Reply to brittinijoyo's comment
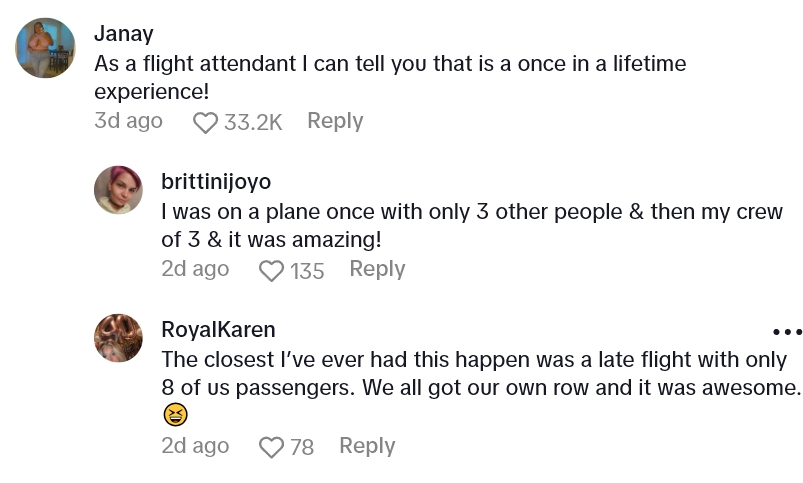803x483 pixels. (377, 269)
